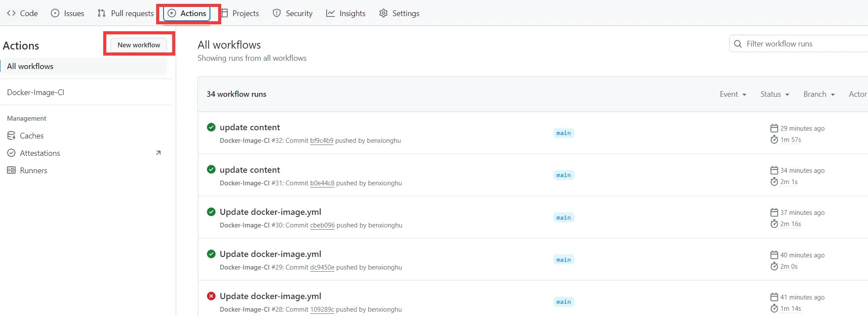Open Caches under Management

pos(84,136)
